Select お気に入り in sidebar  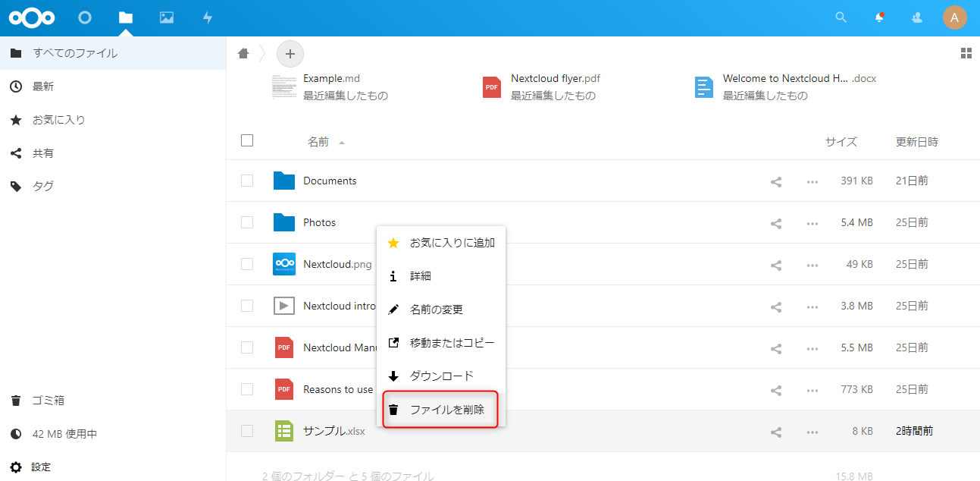pyautogui.click(x=113, y=120)
